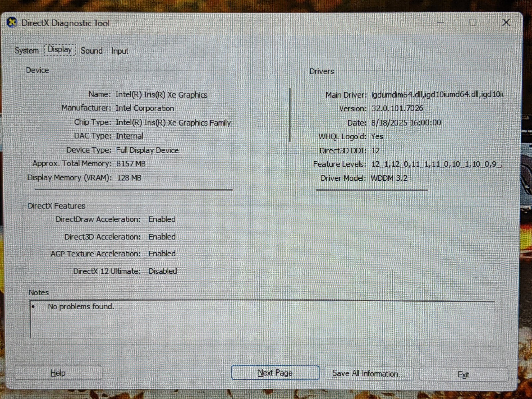
Task: Click Save All Information button
Action: click(368, 374)
